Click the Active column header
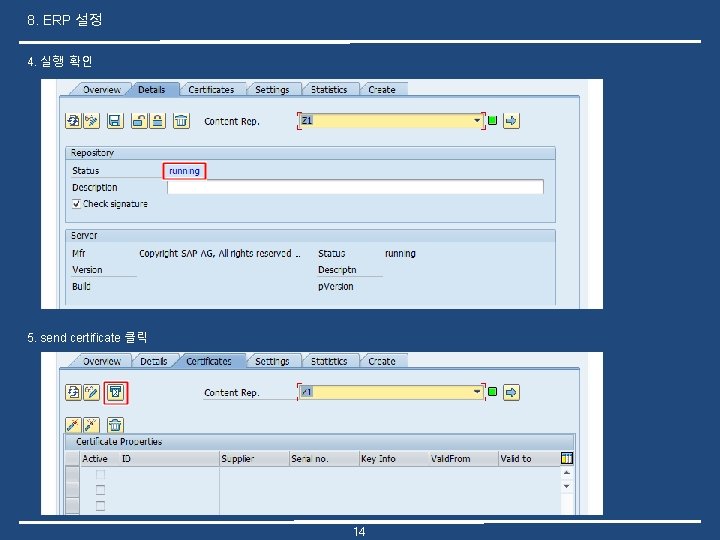This screenshot has width=720, height=540. pos(95,459)
